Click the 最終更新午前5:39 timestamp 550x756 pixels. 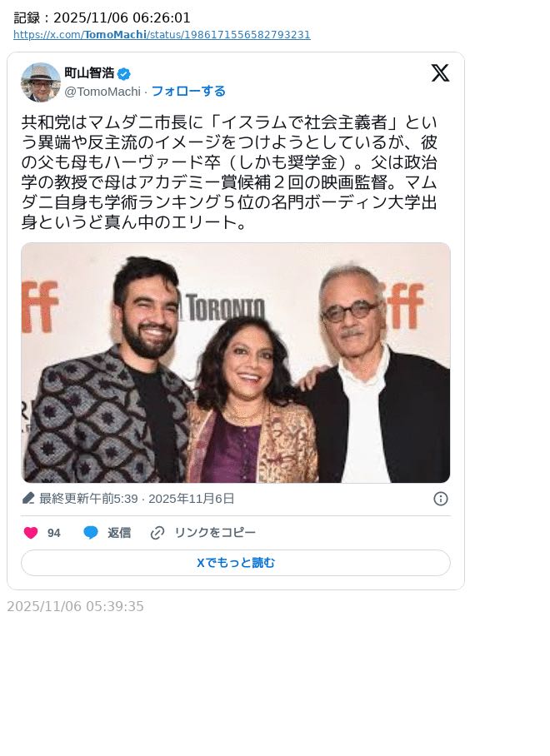click(x=88, y=499)
